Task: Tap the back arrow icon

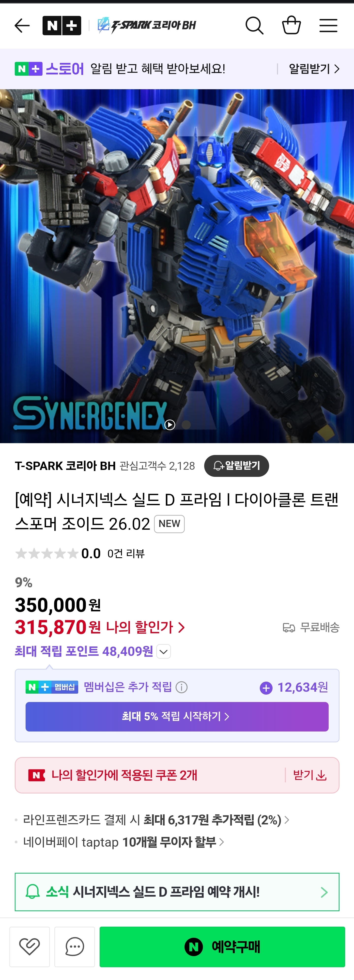Action: (x=22, y=26)
